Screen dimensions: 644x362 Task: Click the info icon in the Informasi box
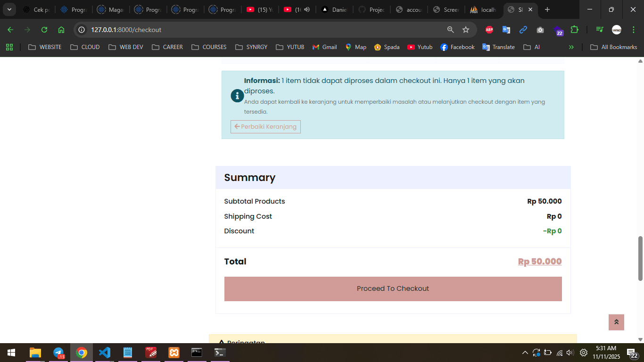click(237, 95)
